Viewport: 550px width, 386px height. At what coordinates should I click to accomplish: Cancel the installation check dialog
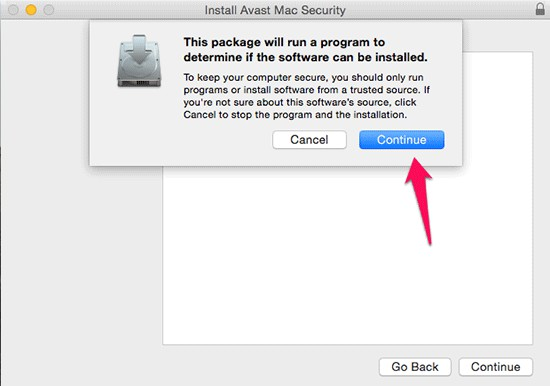tap(309, 140)
